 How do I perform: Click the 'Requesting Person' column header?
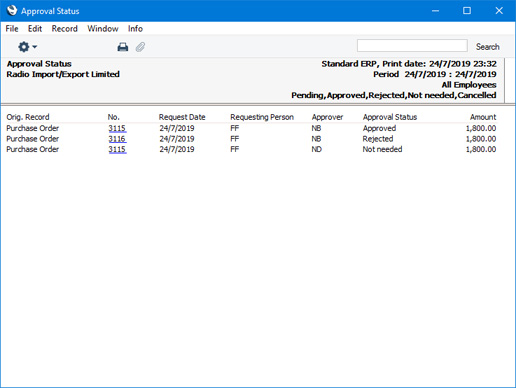tap(262, 117)
